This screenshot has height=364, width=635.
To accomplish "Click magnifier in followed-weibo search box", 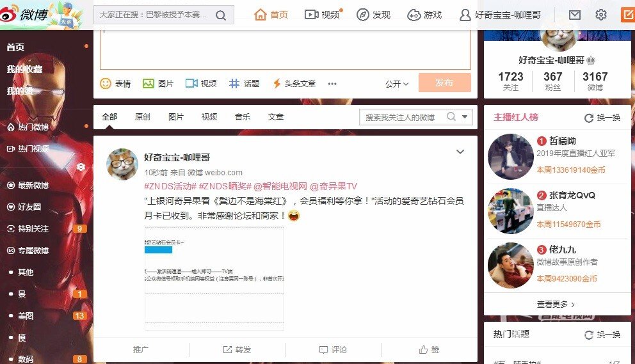I will pyautogui.click(x=451, y=116).
